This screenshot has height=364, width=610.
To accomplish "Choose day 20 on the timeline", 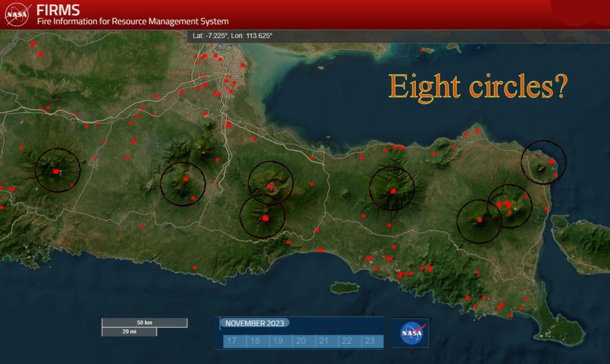I will (x=300, y=341).
